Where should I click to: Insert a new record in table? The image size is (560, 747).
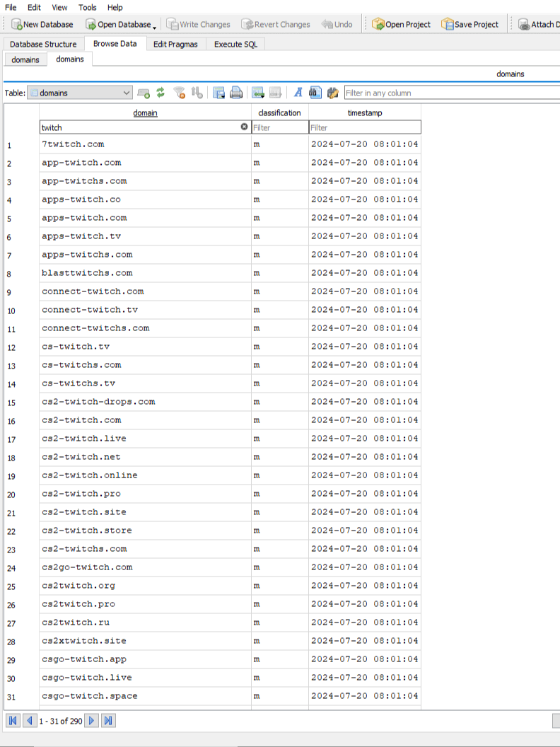258,93
